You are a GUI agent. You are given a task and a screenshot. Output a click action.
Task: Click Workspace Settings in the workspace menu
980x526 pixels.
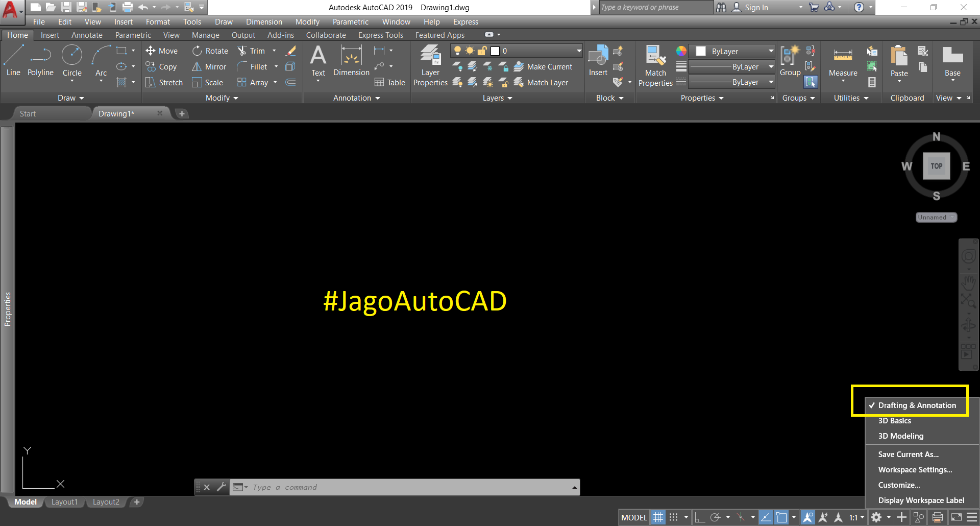pos(915,469)
